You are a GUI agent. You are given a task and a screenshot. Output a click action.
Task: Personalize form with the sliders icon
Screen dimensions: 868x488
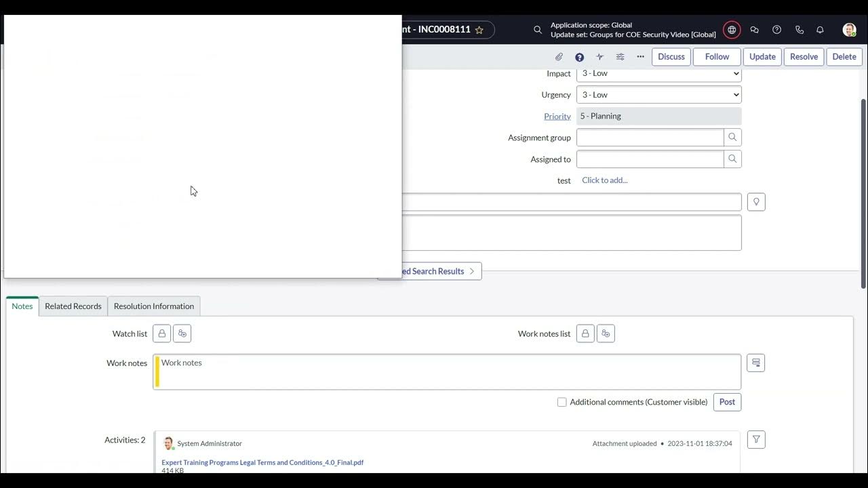620,57
